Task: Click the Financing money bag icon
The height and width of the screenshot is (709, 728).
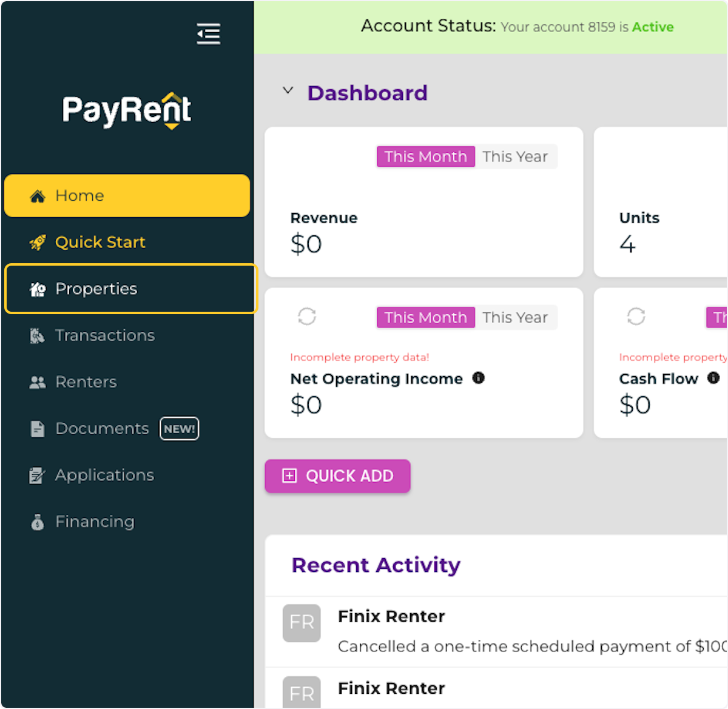Action: point(38,522)
